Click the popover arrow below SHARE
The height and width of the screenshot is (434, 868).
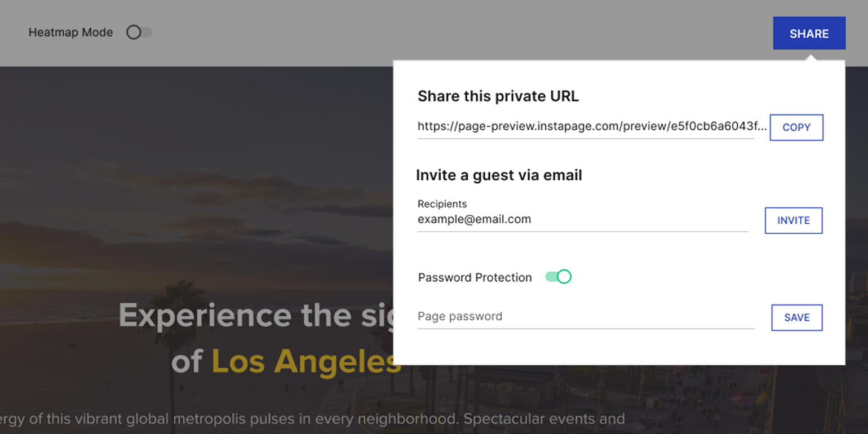[810, 57]
